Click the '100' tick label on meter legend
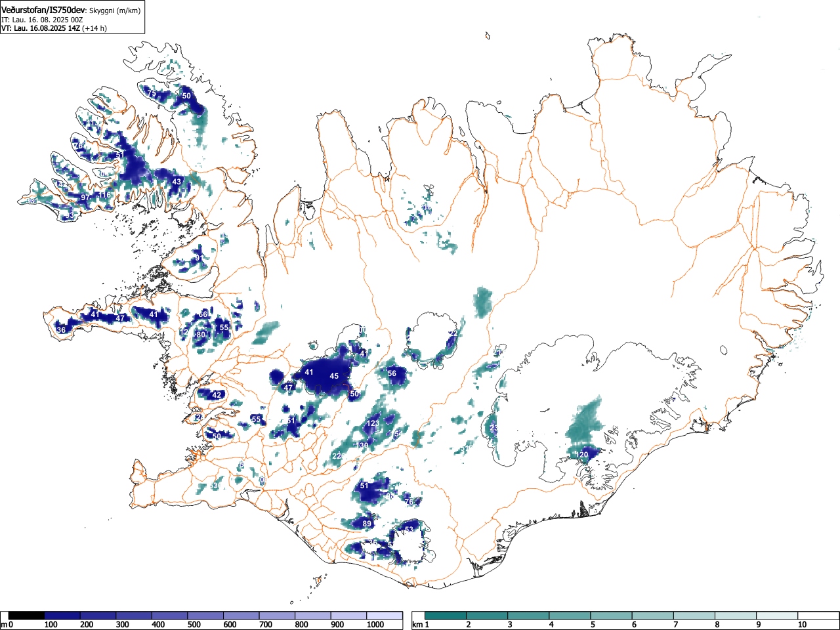 (51, 625)
